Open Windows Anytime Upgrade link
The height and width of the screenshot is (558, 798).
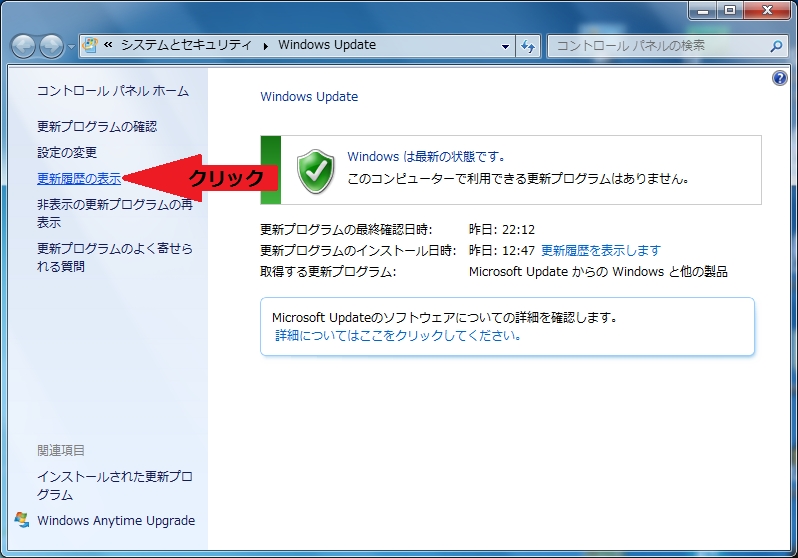[x=116, y=520]
